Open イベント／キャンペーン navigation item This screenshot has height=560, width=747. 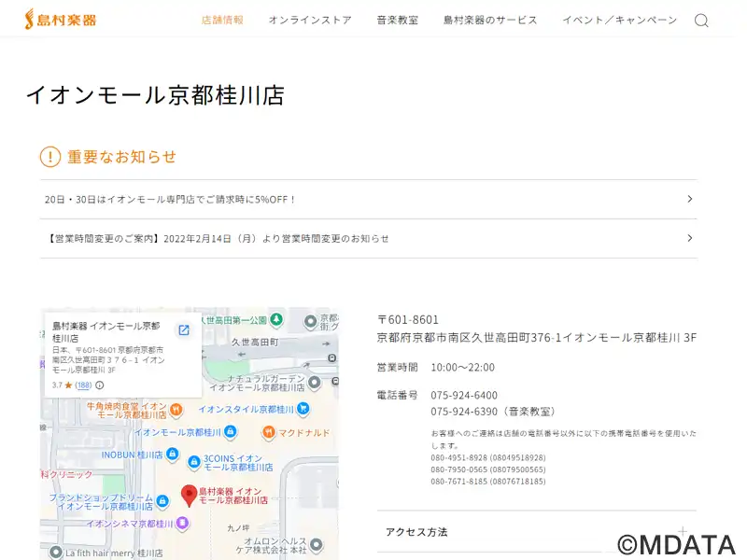pyautogui.click(x=619, y=20)
